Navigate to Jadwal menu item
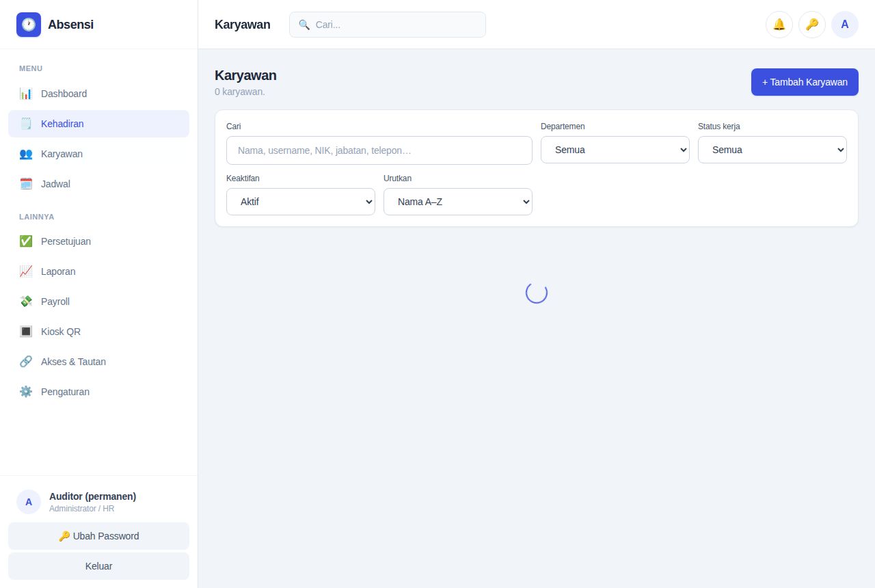The image size is (875, 588). (x=98, y=184)
